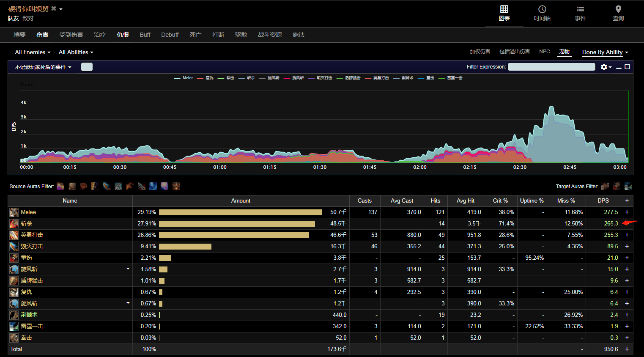Toggle the 宠物 pets option
Viewport: 644px width, 357px height.
565,52
